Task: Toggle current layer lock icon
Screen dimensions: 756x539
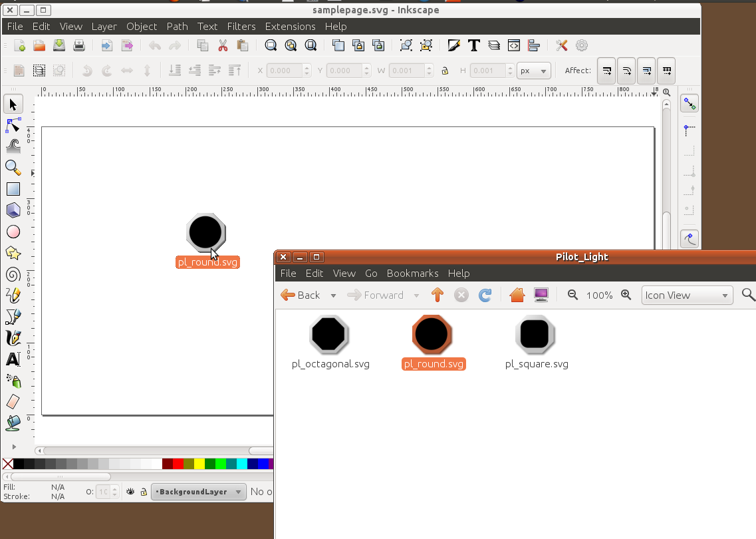Action: point(143,492)
